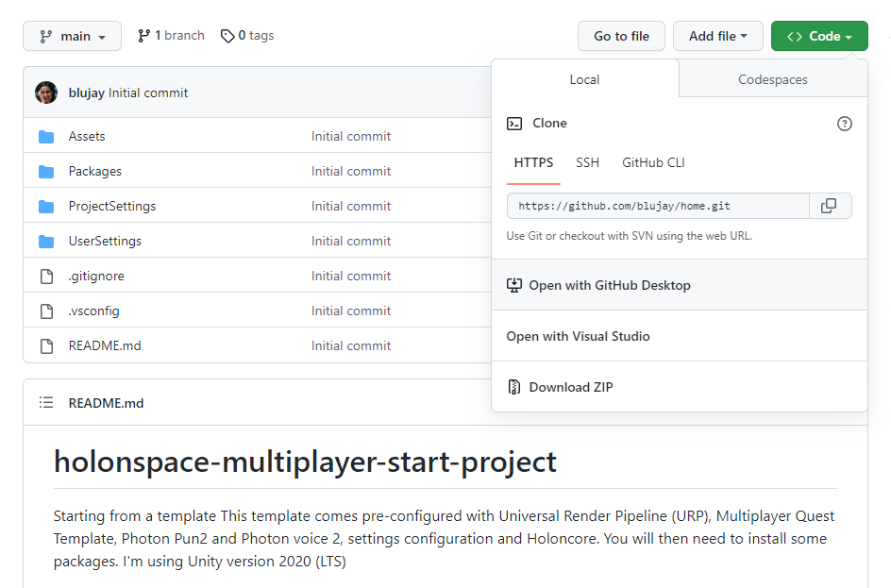Open the .gitignore file
The width and height of the screenshot is (891, 588).
pyautogui.click(x=96, y=277)
